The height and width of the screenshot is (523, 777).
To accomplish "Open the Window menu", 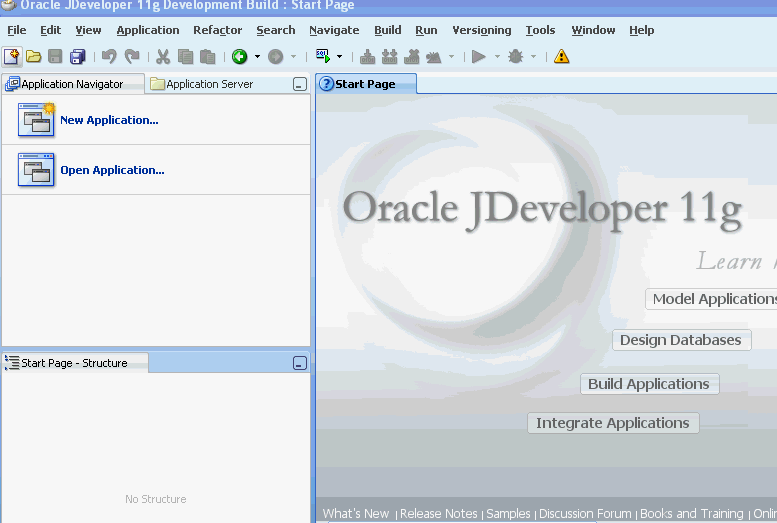I will coord(593,30).
